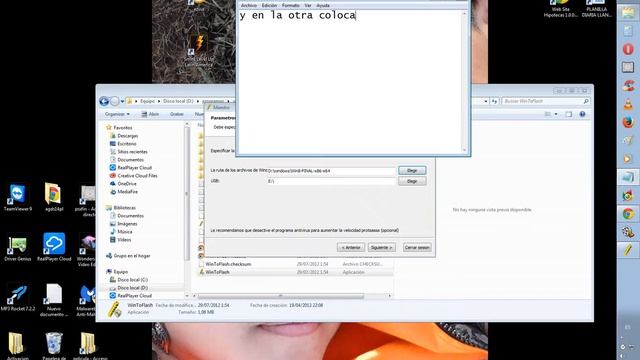The image size is (640, 360).
Task: Open the Nuevo documento desktop file
Action: coord(54,300)
